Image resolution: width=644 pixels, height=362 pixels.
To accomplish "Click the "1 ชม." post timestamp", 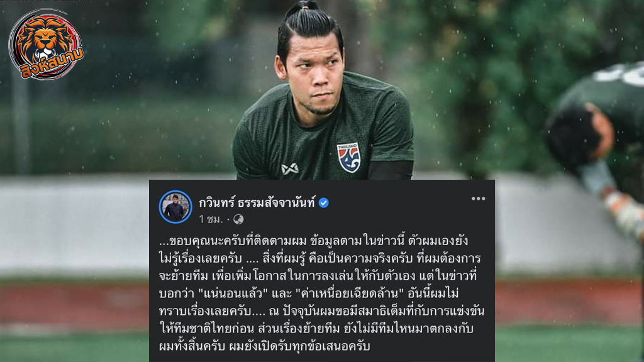I will (211, 219).
